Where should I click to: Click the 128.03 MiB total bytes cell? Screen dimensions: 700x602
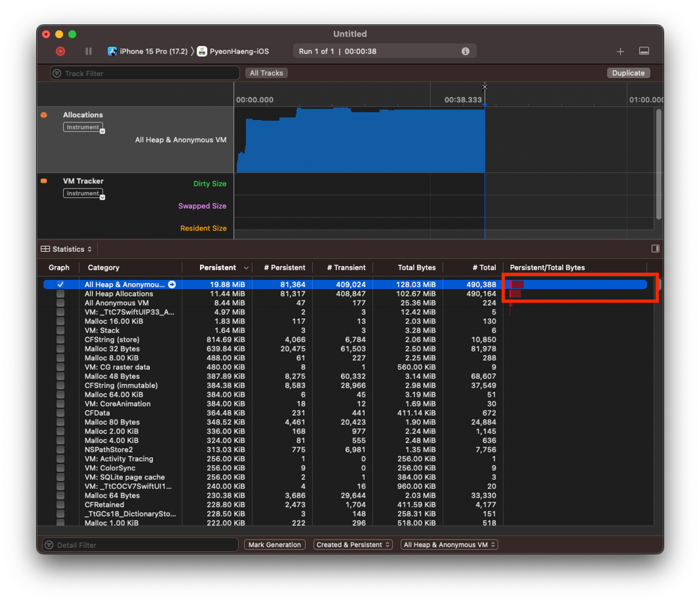point(416,284)
